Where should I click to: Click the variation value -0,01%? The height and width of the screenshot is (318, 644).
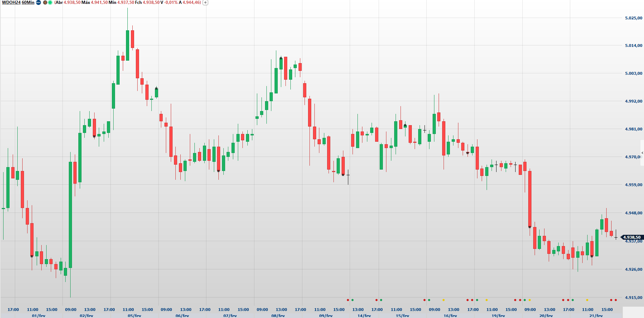point(171,2)
